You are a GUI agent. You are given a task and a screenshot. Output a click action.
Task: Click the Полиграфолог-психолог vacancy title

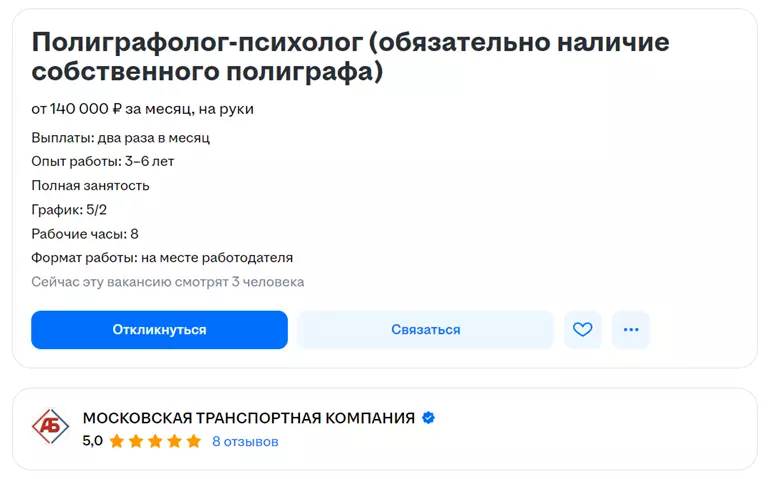click(350, 57)
